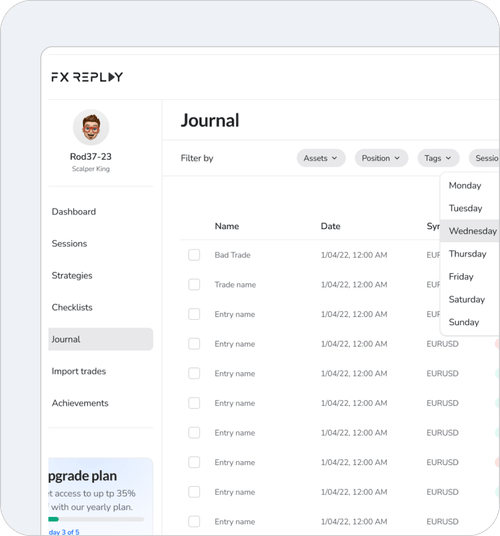Open the Rod37-23 profile avatar
Viewport: 500px width, 536px height.
click(91, 127)
